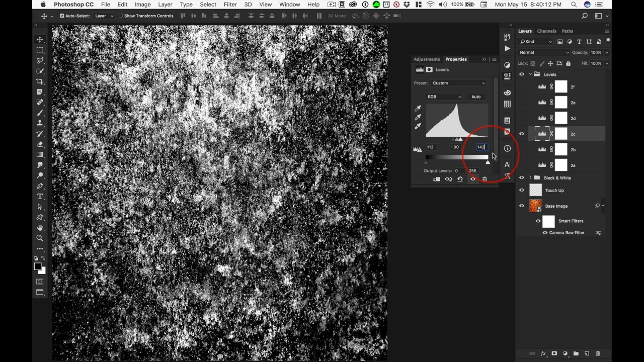Open the Normal blend mode dropdown
This screenshot has height=362, width=644.
coord(544,52)
